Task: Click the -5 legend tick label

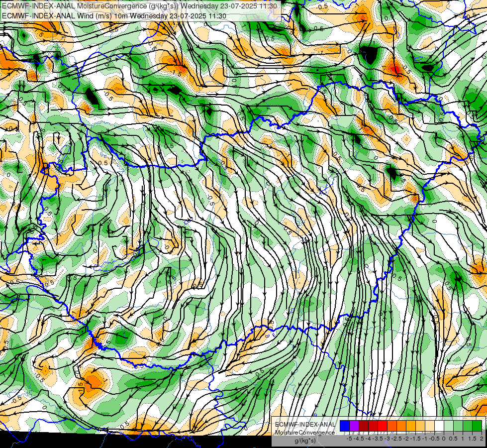Action: 349,439
